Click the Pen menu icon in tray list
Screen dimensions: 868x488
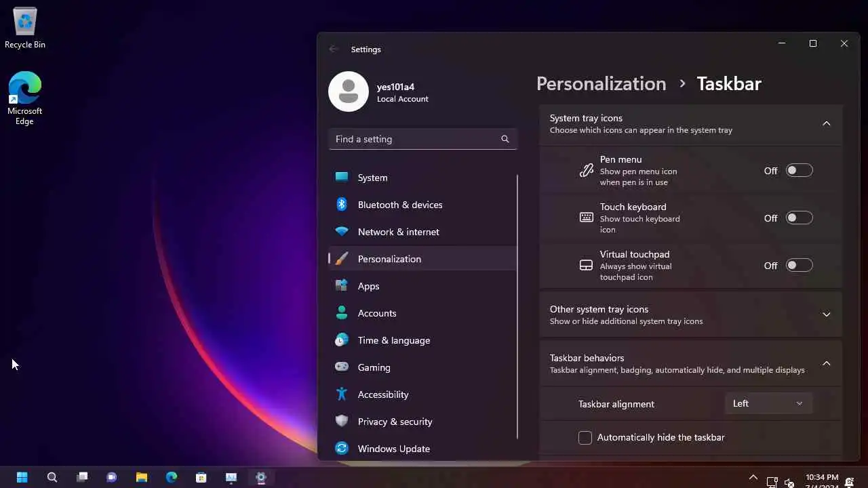(x=587, y=171)
